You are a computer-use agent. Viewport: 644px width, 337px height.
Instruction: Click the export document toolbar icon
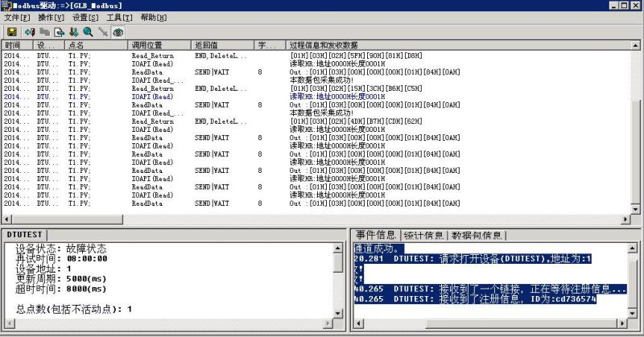(x=59, y=32)
